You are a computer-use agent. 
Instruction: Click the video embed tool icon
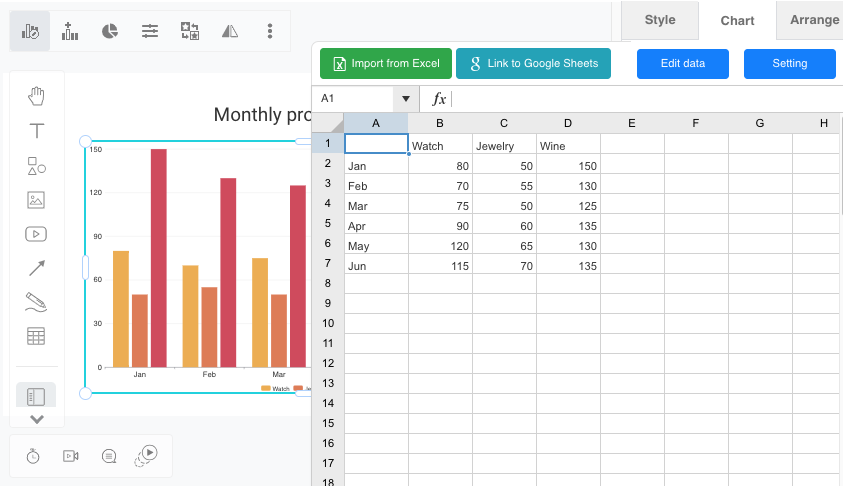37,234
